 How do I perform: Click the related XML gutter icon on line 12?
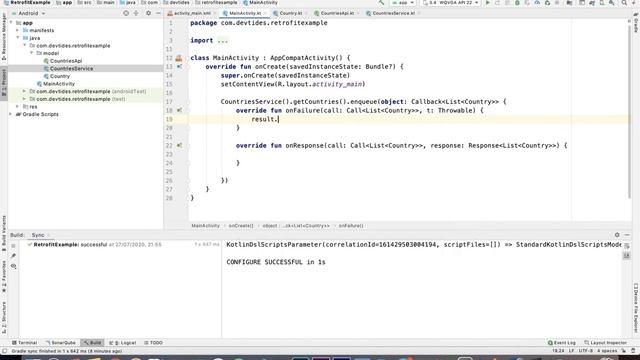click(179, 58)
